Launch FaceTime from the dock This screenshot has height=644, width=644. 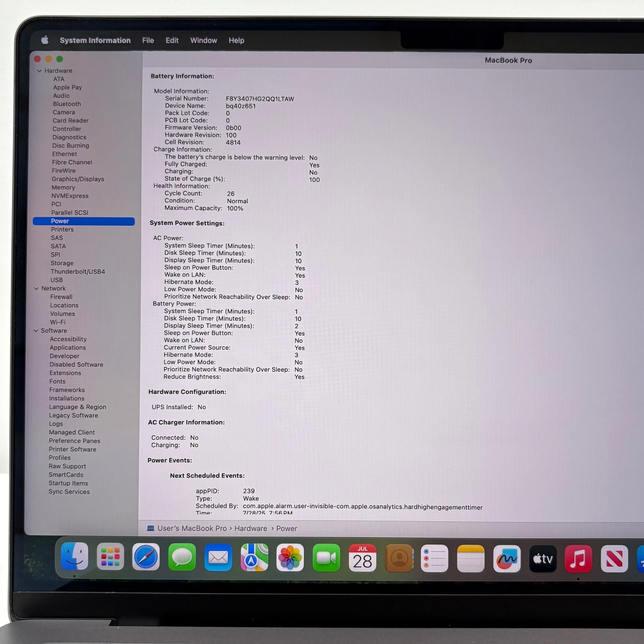click(326, 558)
